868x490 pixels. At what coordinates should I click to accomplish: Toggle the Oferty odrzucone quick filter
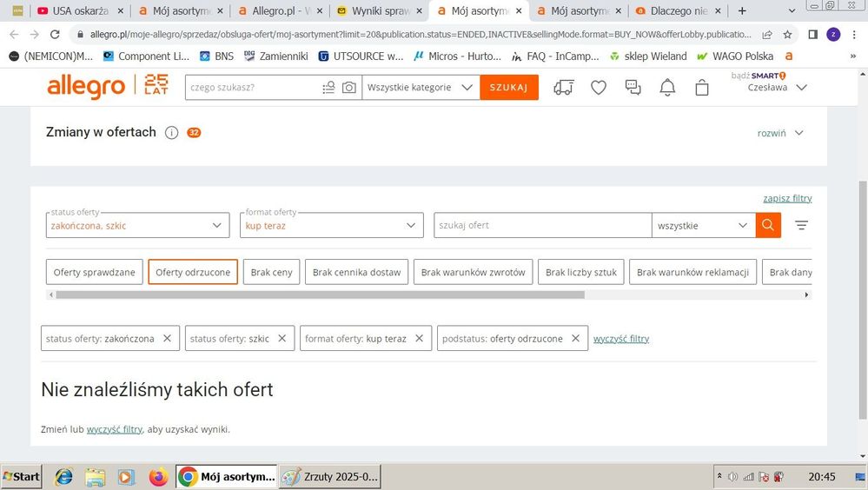click(193, 272)
